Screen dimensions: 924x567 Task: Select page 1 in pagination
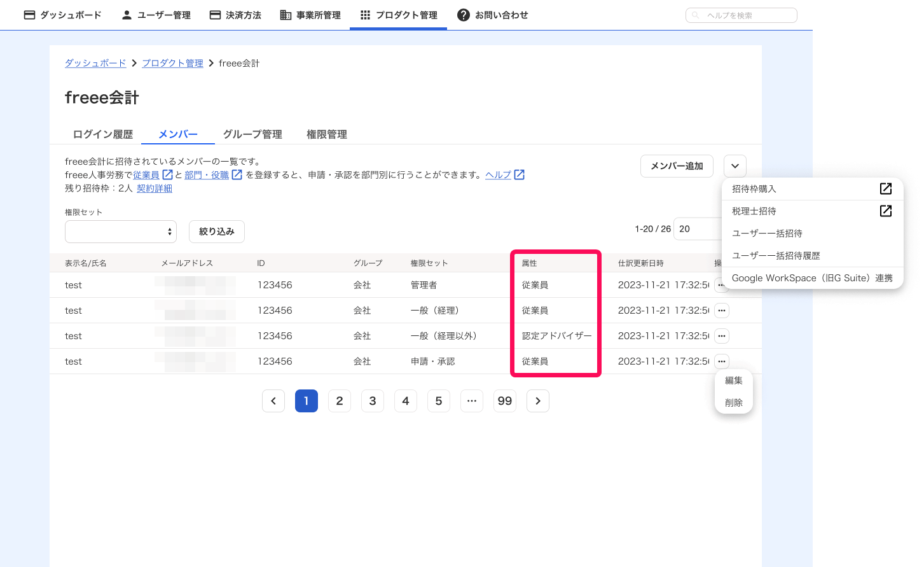(307, 401)
